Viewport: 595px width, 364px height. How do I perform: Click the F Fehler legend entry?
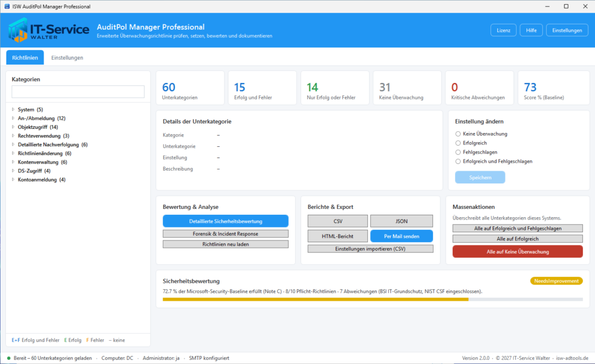pyautogui.click(x=95, y=340)
